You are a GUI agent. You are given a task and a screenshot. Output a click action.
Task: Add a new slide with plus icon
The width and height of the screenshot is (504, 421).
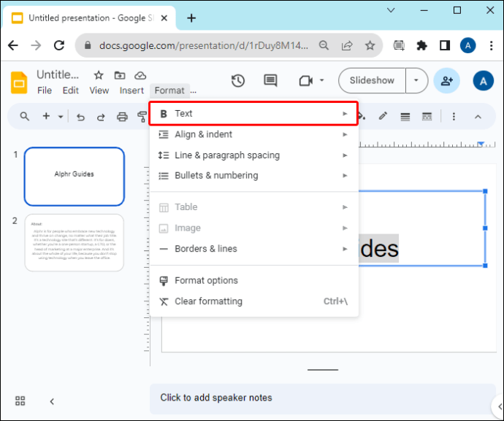46,116
